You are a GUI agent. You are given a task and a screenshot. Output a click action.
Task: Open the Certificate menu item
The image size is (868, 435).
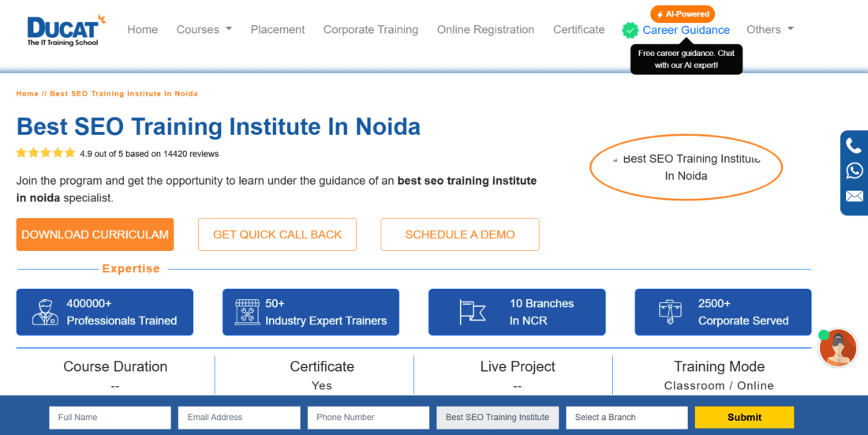point(578,29)
